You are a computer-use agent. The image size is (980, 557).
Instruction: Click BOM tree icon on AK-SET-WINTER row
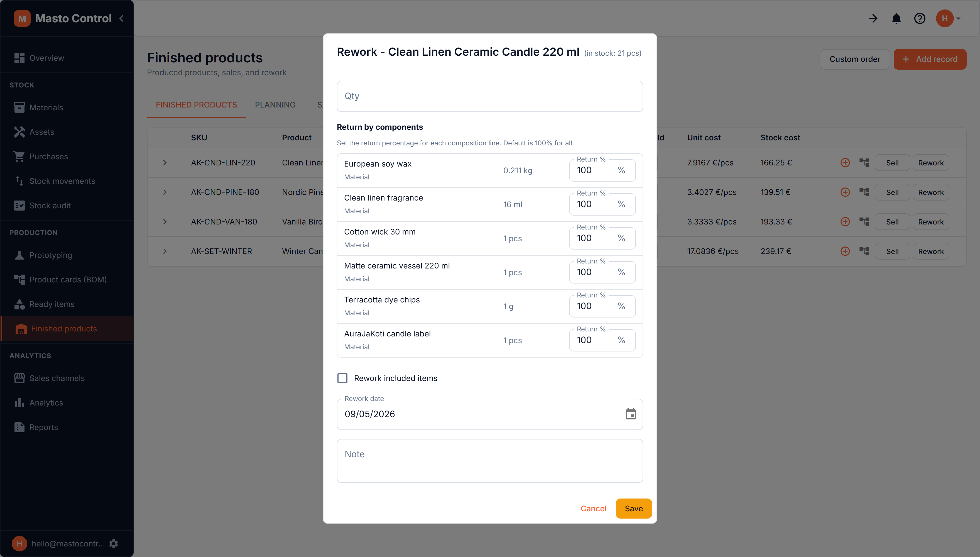pyautogui.click(x=864, y=251)
